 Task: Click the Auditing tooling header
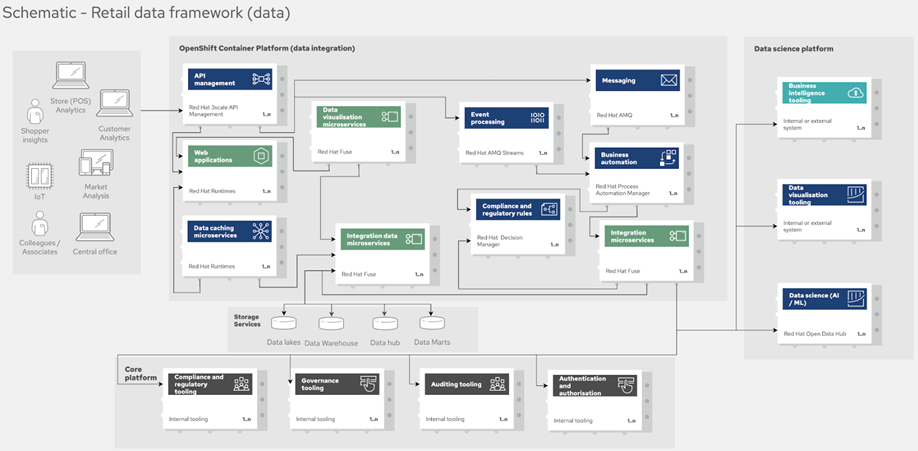tap(467, 384)
